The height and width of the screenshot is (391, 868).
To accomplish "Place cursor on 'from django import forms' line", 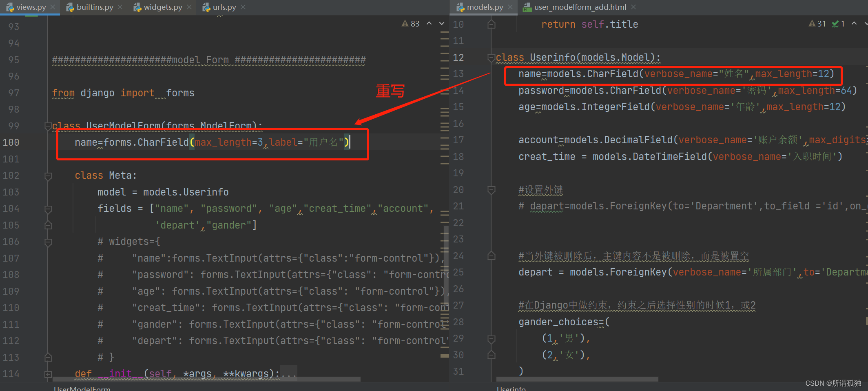I will coord(123,93).
